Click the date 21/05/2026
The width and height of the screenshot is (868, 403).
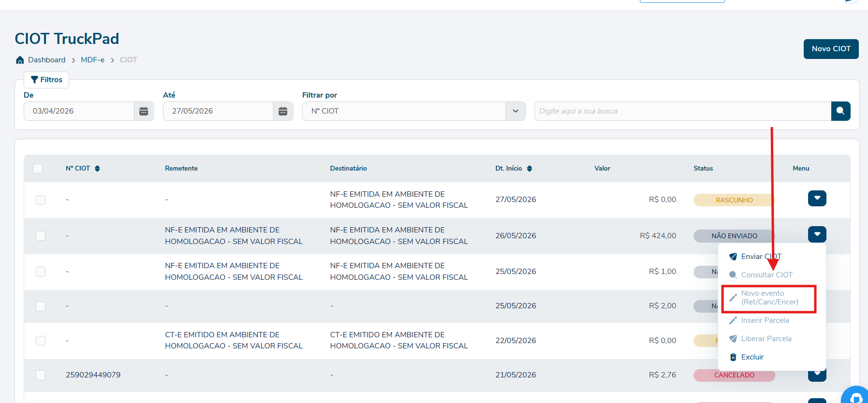(x=516, y=375)
